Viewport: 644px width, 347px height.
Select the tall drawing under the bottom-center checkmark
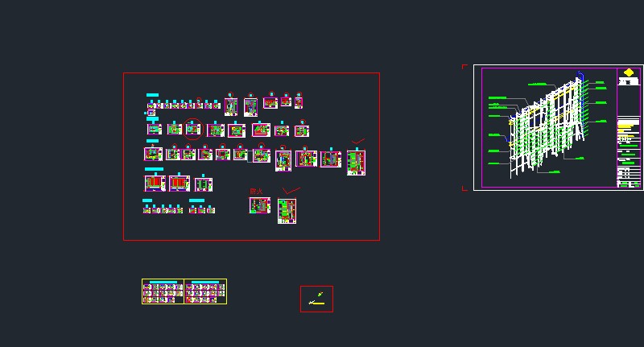click(x=287, y=211)
